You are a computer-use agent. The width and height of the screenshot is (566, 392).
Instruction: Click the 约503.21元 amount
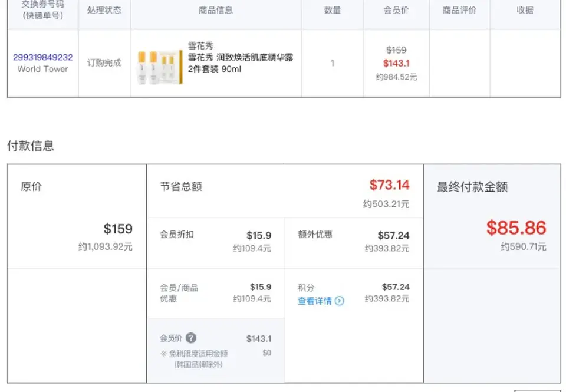pyautogui.click(x=386, y=204)
